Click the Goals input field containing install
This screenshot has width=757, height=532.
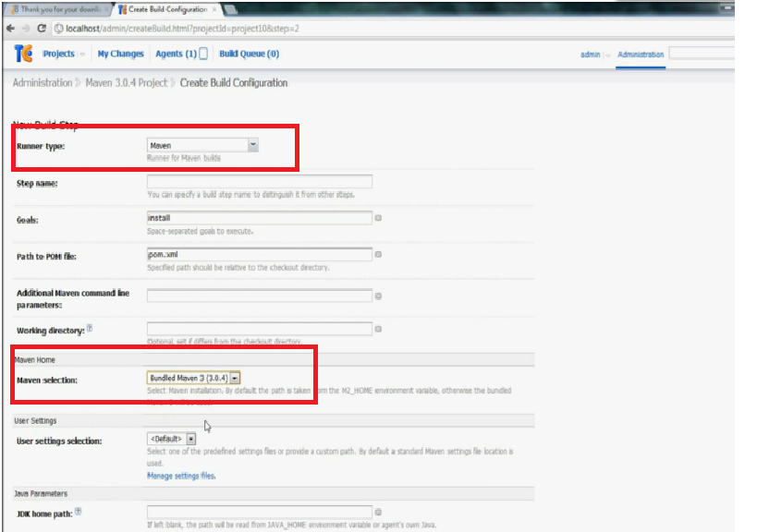(x=259, y=218)
